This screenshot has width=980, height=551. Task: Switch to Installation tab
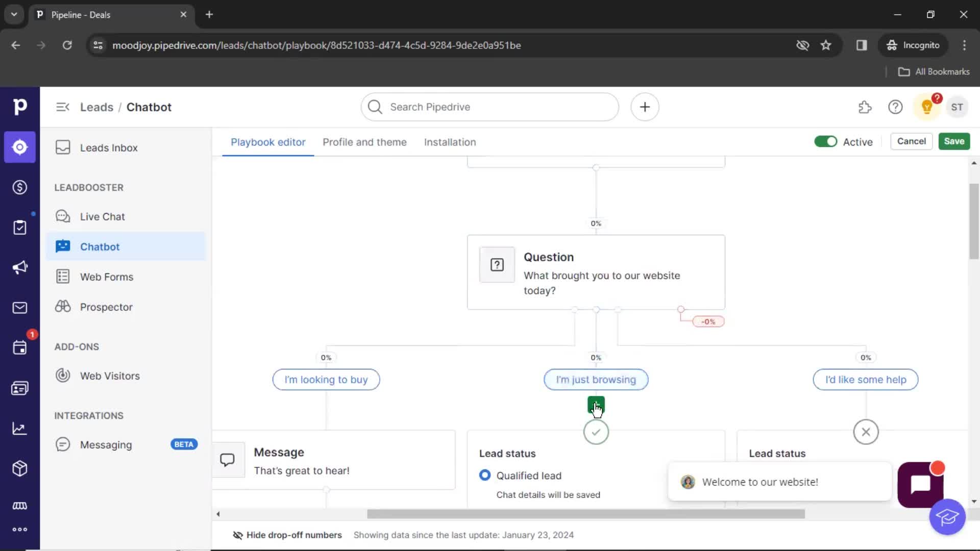(450, 142)
